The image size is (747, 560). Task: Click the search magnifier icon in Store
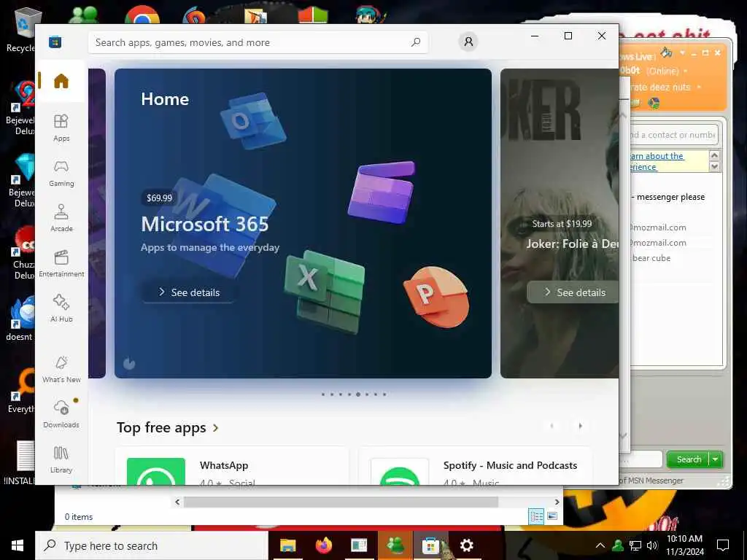(x=416, y=42)
